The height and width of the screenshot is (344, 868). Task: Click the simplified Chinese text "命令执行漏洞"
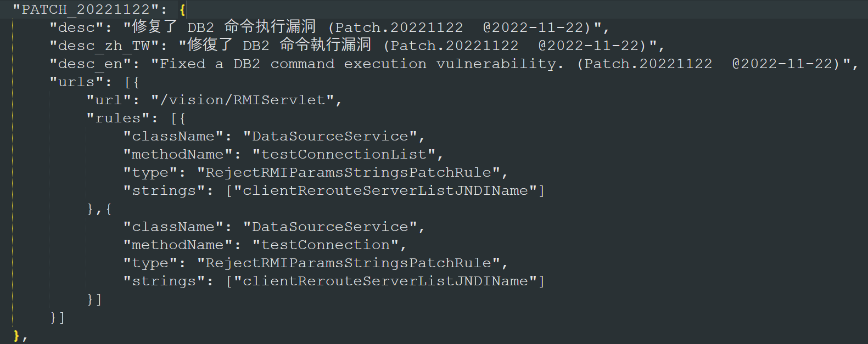click(270, 27)
